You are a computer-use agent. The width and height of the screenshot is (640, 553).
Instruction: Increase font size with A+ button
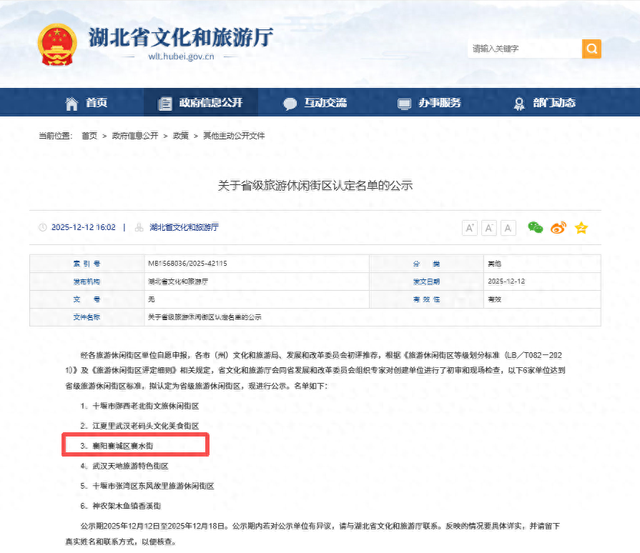(x=470, y=228)
